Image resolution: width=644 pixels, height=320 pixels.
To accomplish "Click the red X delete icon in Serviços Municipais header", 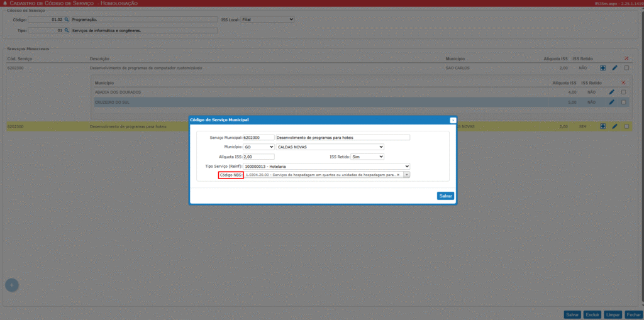I will (x=626, y=58).
